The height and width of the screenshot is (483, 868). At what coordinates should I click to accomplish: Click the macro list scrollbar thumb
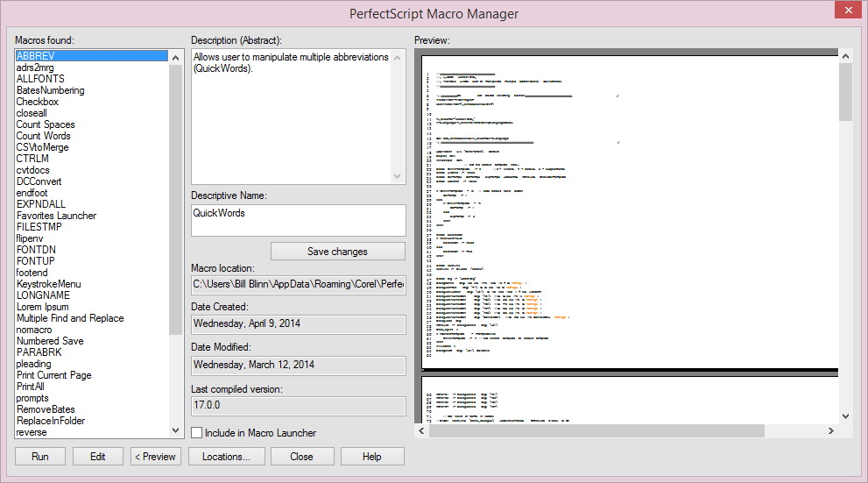pos(175,199)
